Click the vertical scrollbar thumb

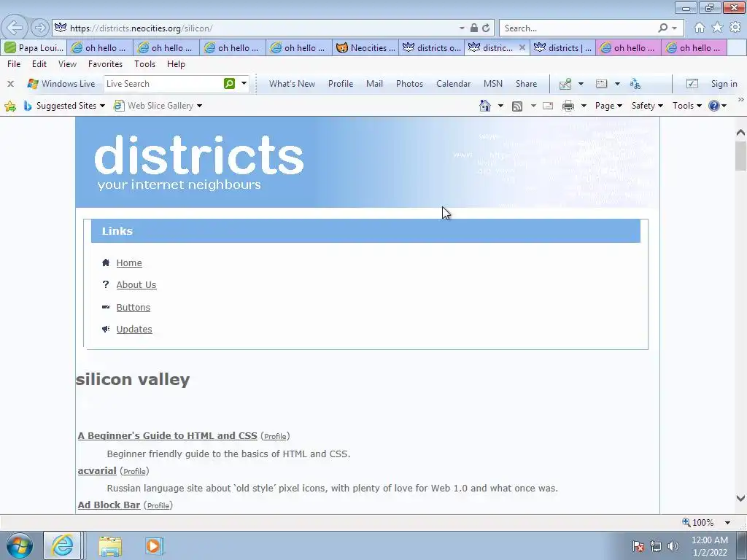[740, 156]
